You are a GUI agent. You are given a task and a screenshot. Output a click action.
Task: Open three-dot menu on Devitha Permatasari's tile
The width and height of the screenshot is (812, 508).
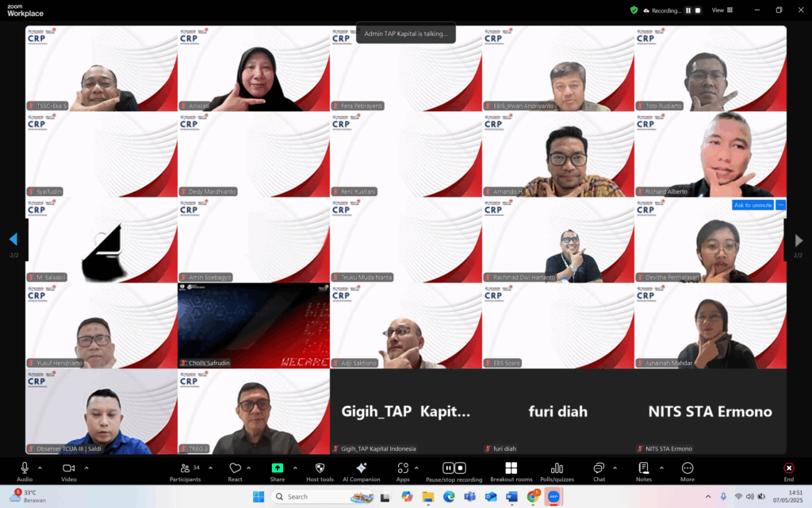[780, 206]
